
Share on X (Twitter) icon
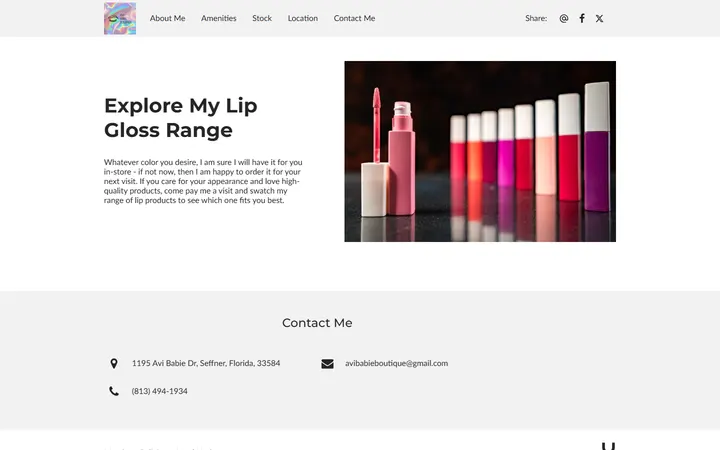pos(599,18)
